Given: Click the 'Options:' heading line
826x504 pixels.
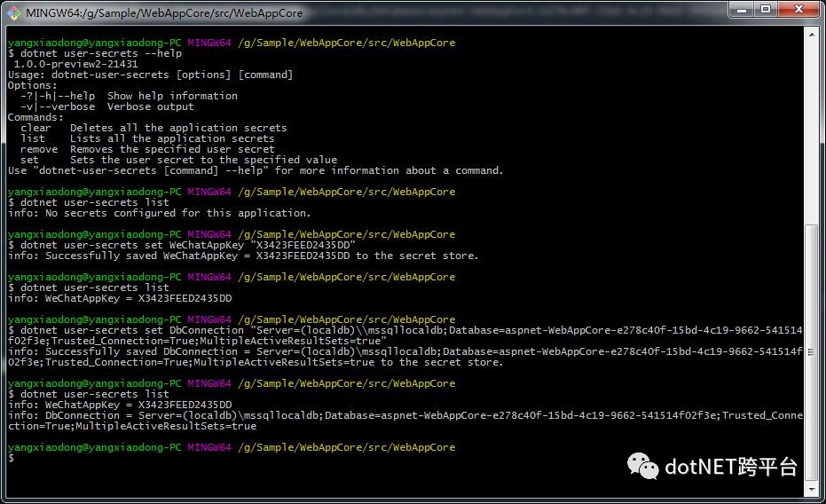Looking at the screenshot, I should coord(32,85).
